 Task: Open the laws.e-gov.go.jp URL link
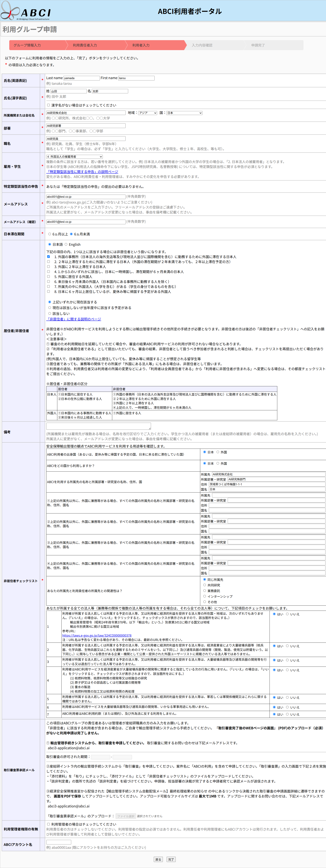pos(97,635)
